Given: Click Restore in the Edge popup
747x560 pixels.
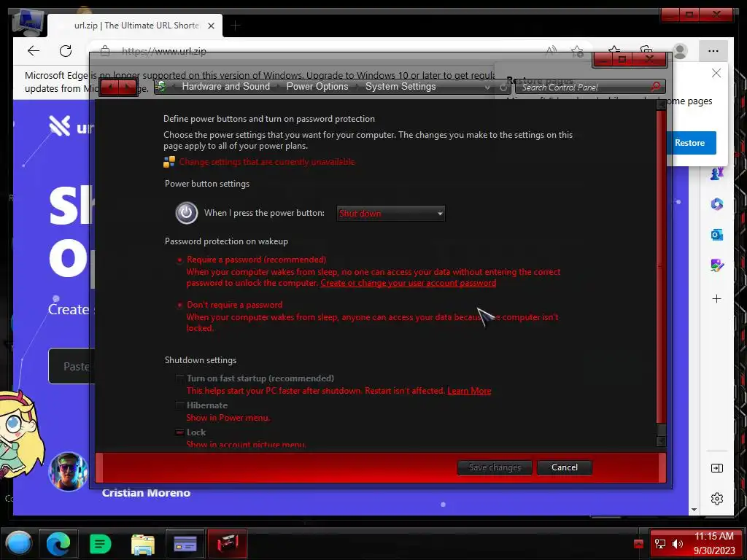Looking at the screenshot, I should [689, 143].
